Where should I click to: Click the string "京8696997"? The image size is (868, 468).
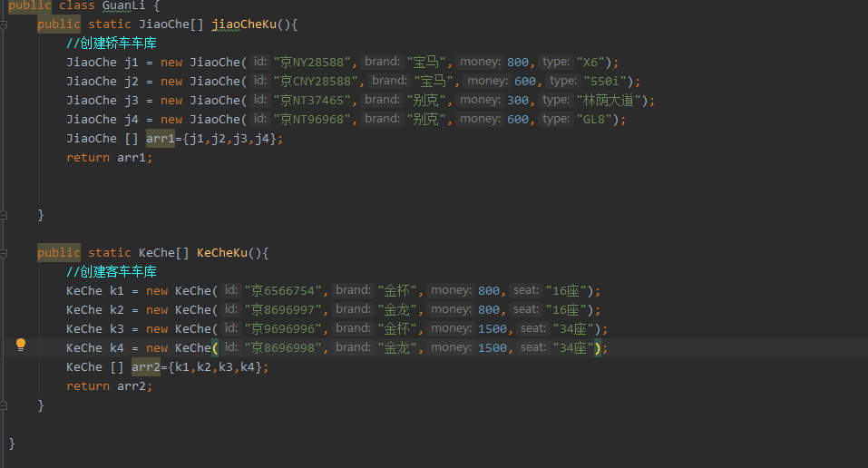click(x=283, y=309)
